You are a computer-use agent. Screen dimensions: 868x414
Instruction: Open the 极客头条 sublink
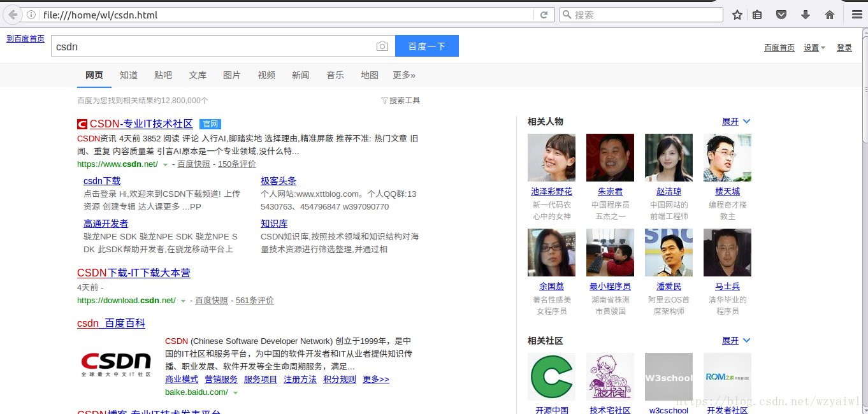click(x=278, y=181)
